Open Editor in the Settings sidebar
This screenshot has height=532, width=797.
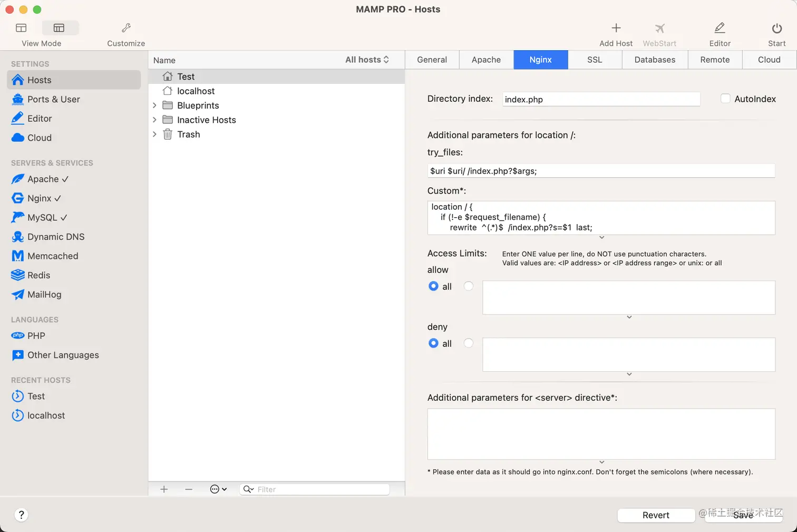pyautogui.click(x=74, y=119)
